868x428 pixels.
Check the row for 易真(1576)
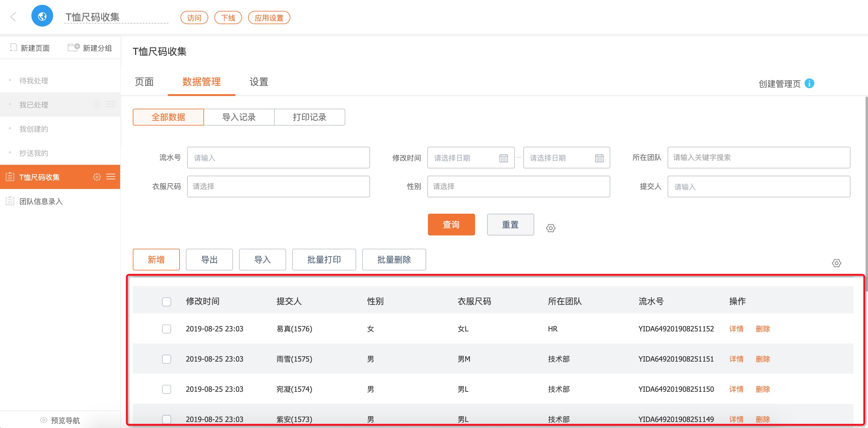pos(167,329)
